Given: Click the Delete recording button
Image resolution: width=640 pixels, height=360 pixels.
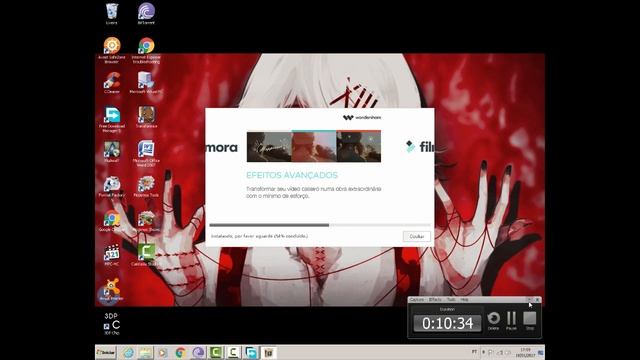Looking at the screenshot, I should tap(493, 320).
